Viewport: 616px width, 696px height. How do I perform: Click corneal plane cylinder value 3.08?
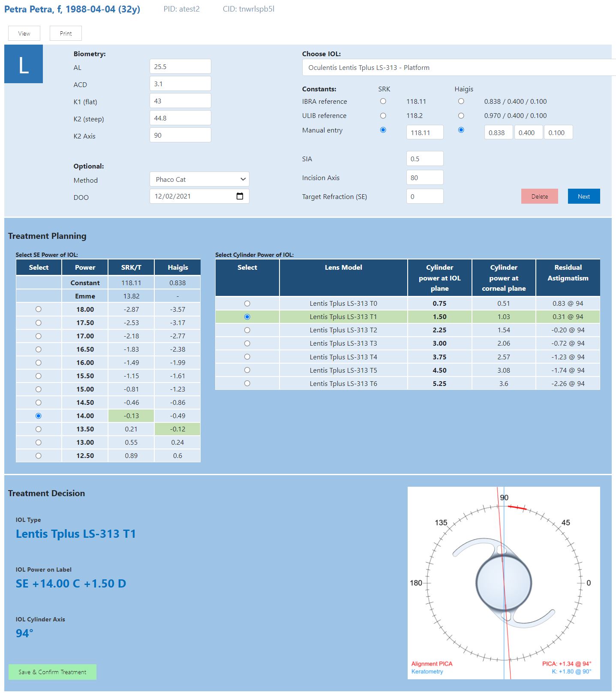(504, 370)
